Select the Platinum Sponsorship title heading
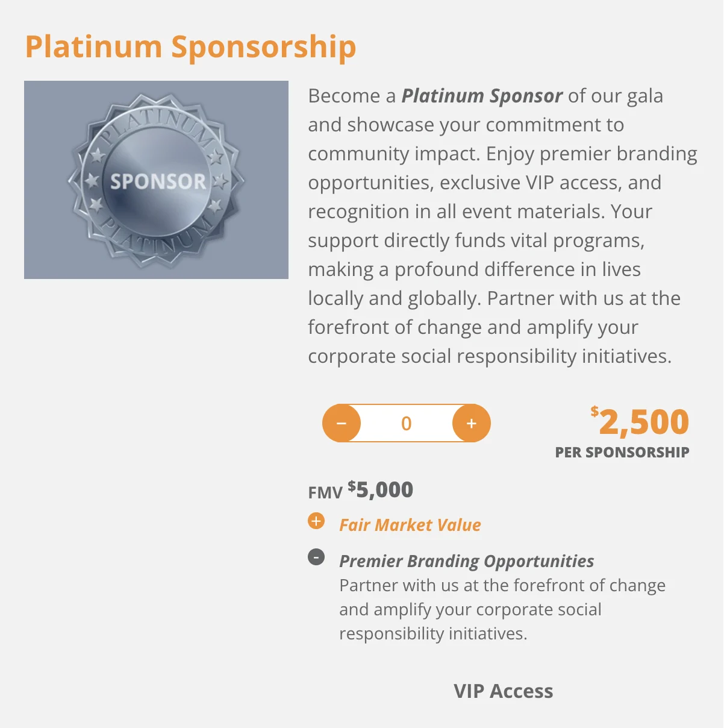Viewport: 724px width, 728px height. click(190, 46)
